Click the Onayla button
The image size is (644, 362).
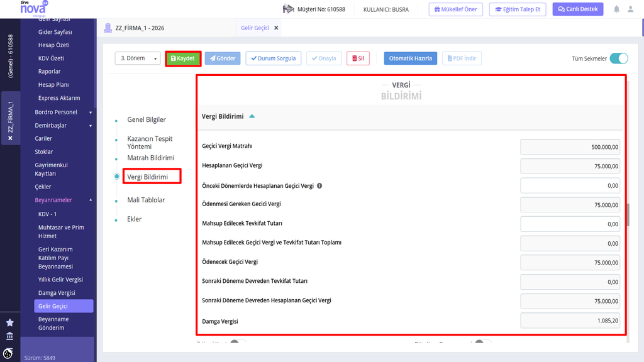tap(324, 58)
